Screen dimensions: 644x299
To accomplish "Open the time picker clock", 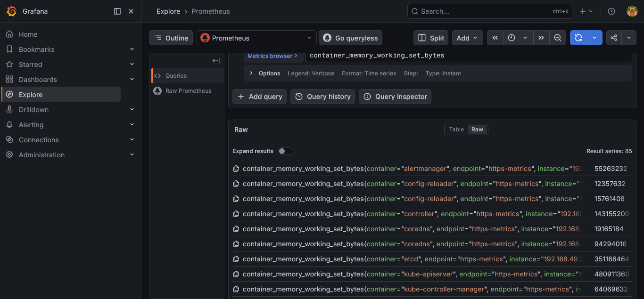I will point(512,38).
